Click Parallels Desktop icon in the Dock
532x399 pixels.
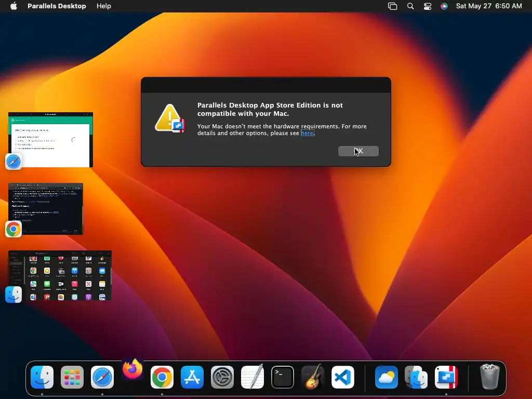[446, 377]
